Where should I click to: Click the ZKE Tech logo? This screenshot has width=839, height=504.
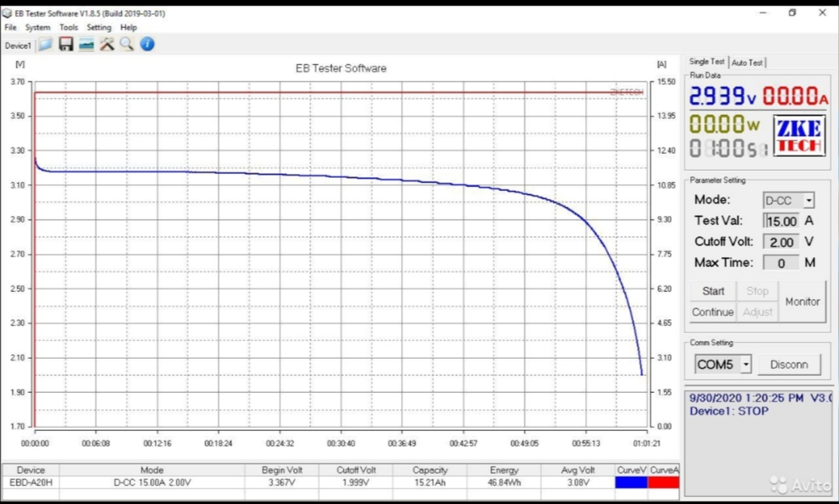coord(798,136)
